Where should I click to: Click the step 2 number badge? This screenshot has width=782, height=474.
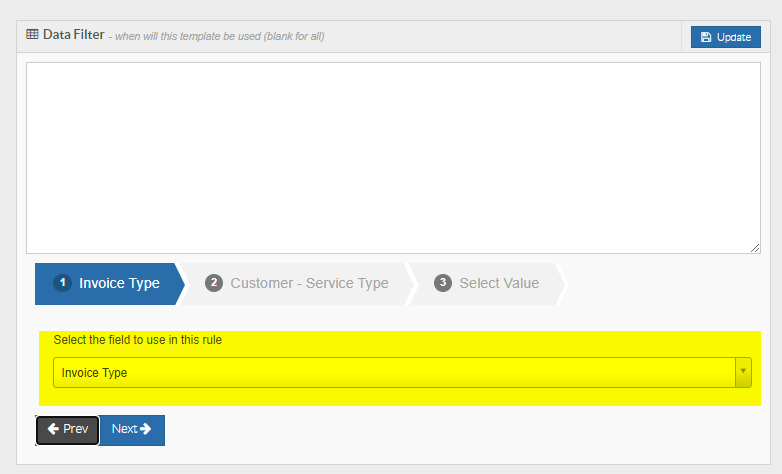[213, 282]
